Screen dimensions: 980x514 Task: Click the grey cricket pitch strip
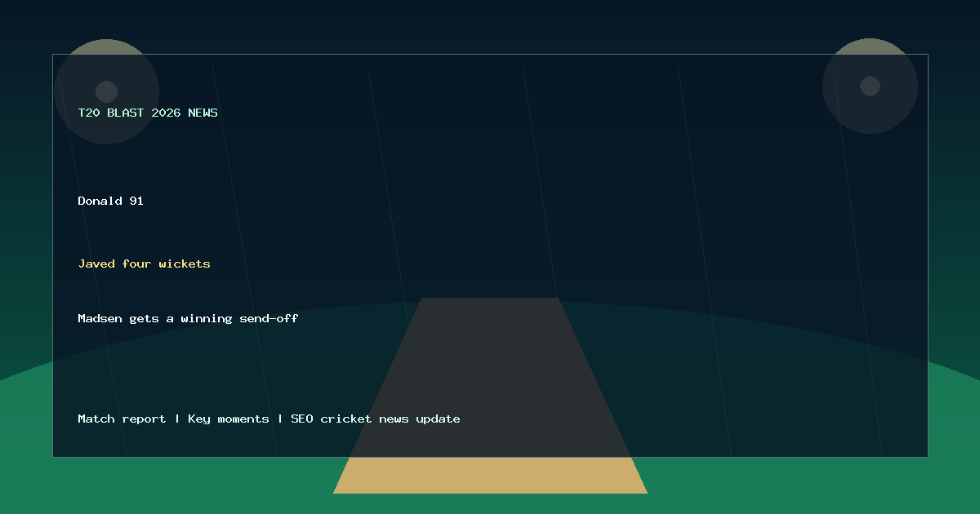pyautogui.click(x=490, y=377)
